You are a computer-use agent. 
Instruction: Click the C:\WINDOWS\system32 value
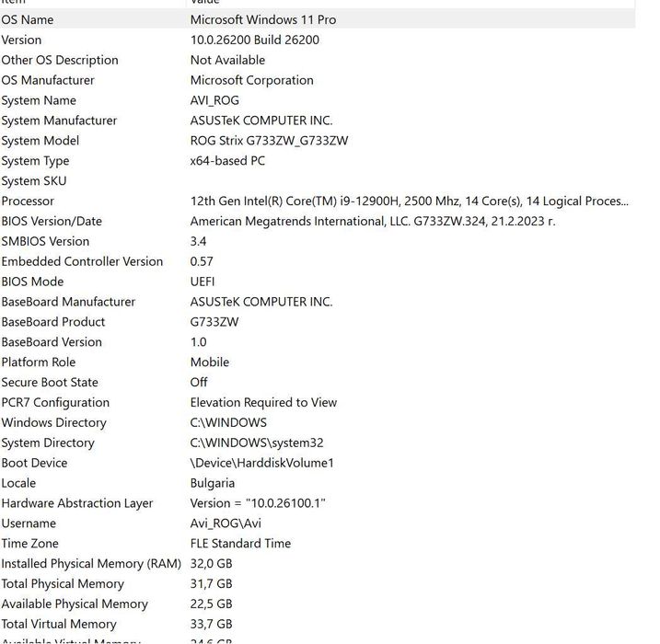click(257, 443)
